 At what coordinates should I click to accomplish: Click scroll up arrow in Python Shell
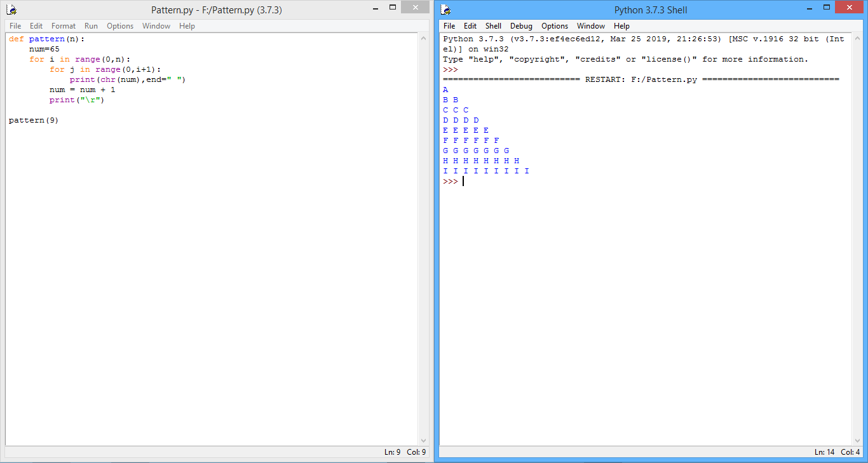point(858,38)
